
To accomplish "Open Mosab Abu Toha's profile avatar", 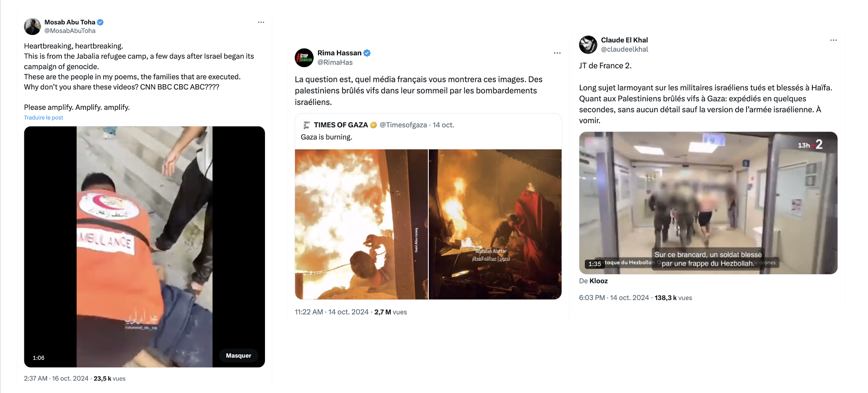I will point(33,26).
